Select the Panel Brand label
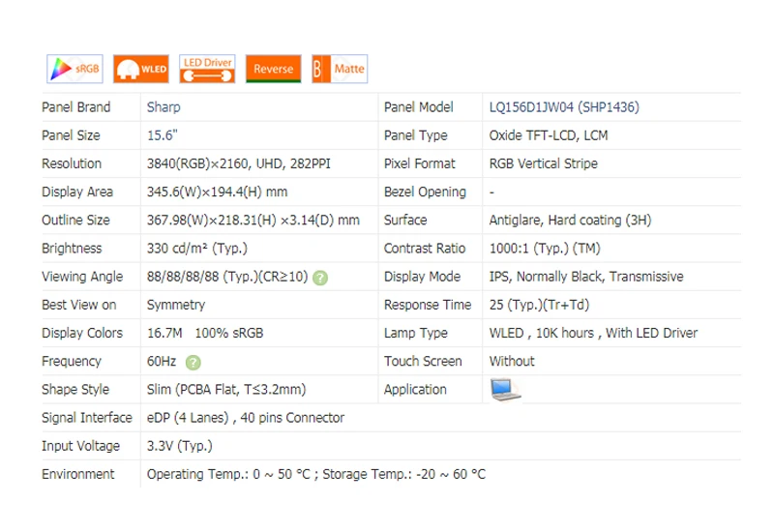This screenshot has height=532, width=774. pos(76,107)
